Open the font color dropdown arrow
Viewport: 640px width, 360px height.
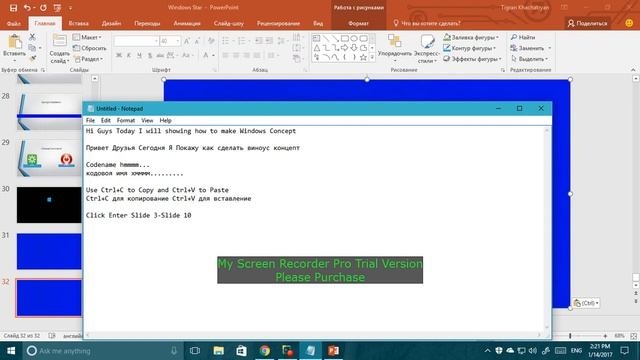pos(213,56)
